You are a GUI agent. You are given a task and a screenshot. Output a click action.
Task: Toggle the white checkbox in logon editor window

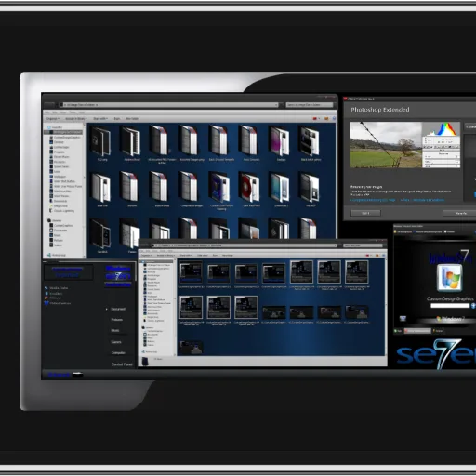coord(445,231)
